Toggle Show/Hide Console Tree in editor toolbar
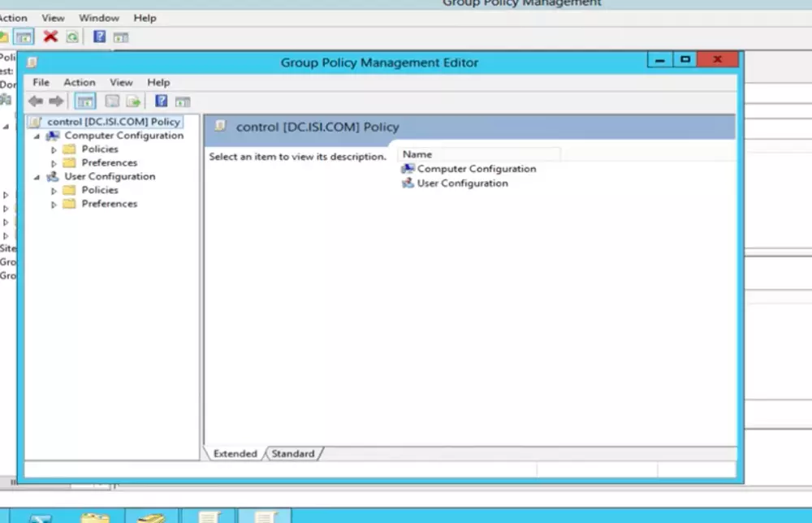 click(x=85, y=102)
